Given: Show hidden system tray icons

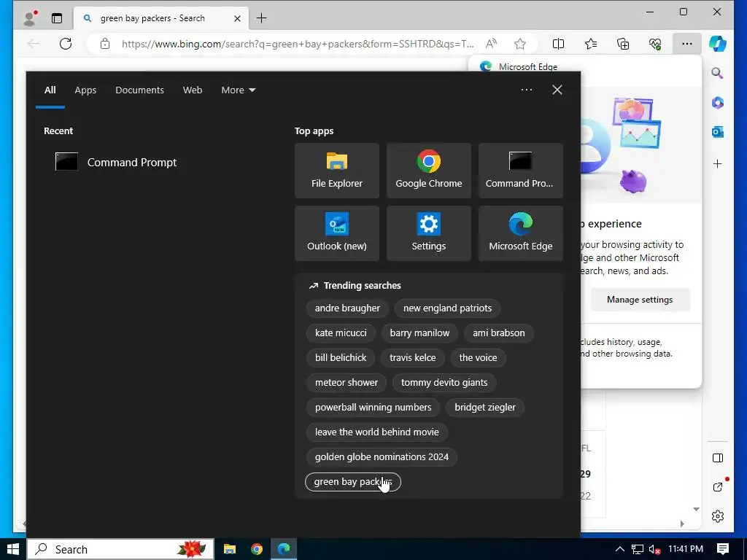Looking at the screenshot, I should click(x=620, y=549).
